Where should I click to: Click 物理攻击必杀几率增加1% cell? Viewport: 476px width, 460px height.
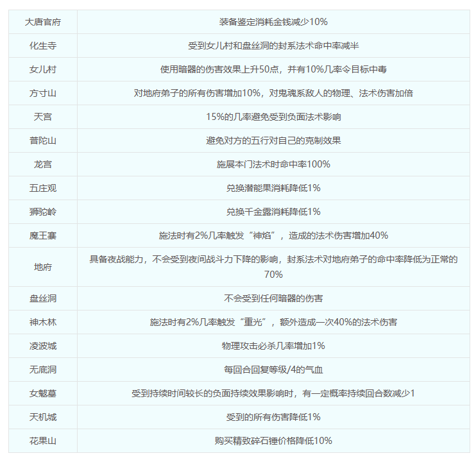click(x=273, y=346)
